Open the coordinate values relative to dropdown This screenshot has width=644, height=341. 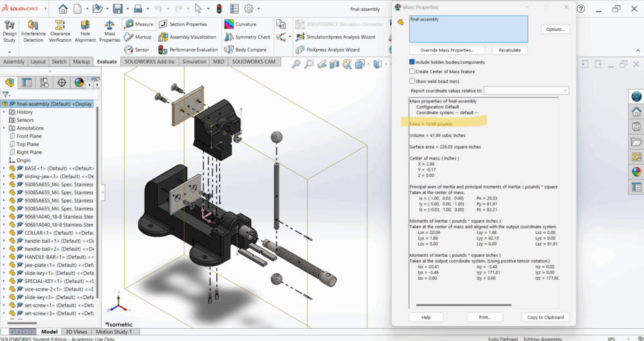point(526,91)
